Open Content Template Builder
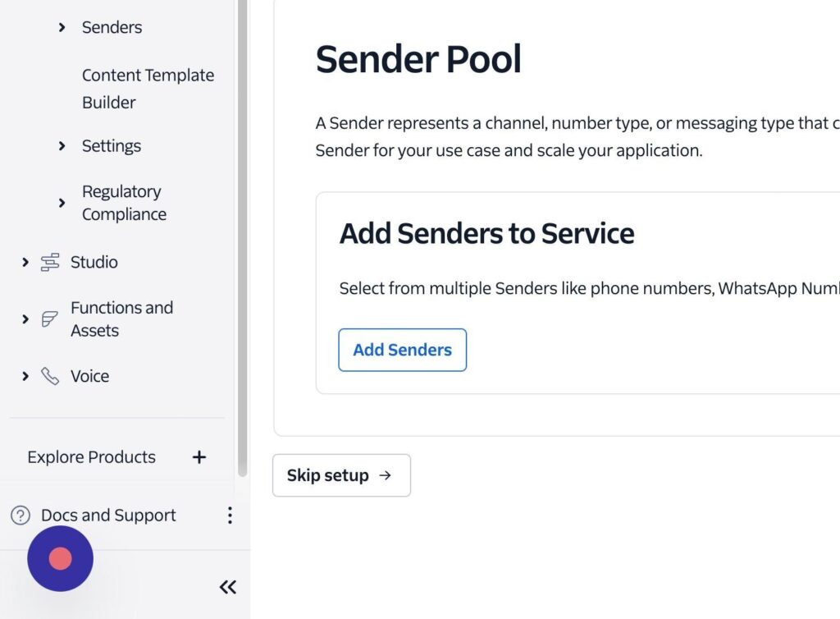 point(148,89)
